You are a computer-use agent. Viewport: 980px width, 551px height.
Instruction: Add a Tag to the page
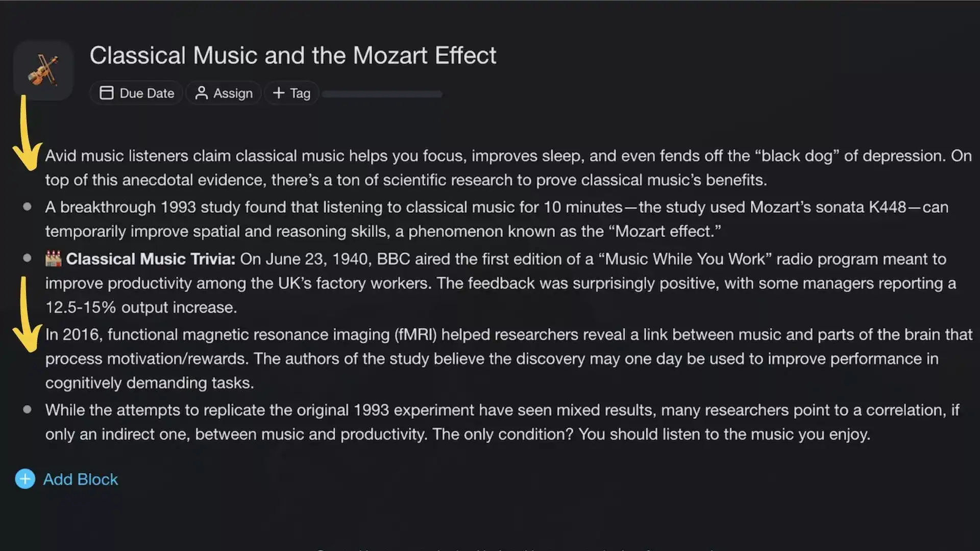291,93
